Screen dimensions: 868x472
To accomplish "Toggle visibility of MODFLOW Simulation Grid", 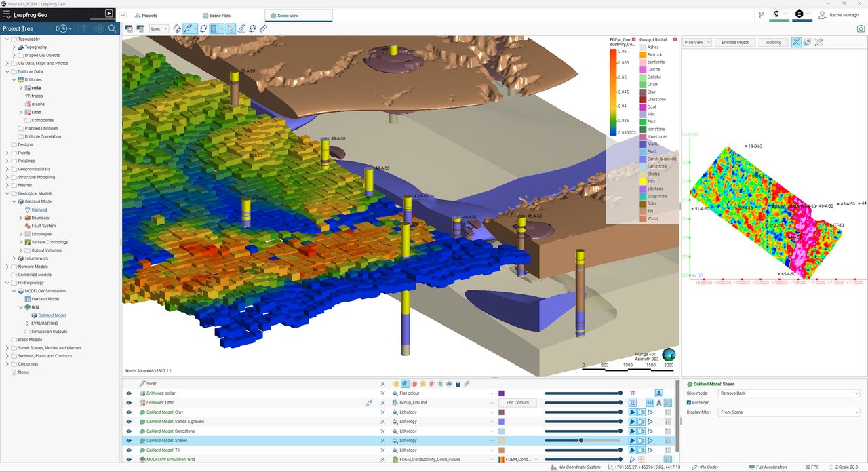I will coord(128,460).
